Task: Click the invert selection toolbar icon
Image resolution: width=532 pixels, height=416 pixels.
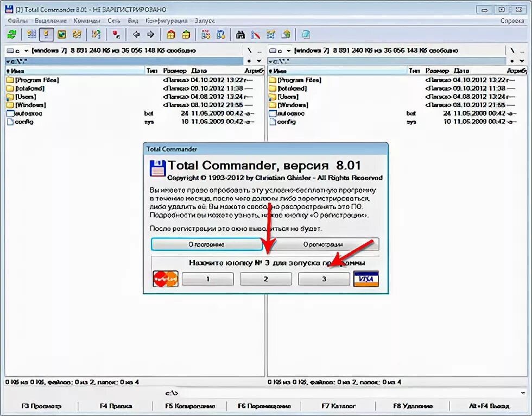Action: coord(97,34)
